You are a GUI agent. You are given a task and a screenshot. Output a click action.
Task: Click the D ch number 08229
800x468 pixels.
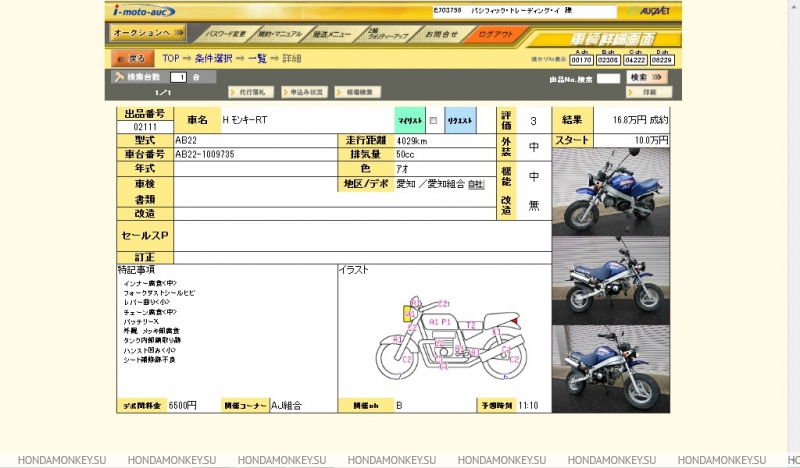tap(662, 60)
